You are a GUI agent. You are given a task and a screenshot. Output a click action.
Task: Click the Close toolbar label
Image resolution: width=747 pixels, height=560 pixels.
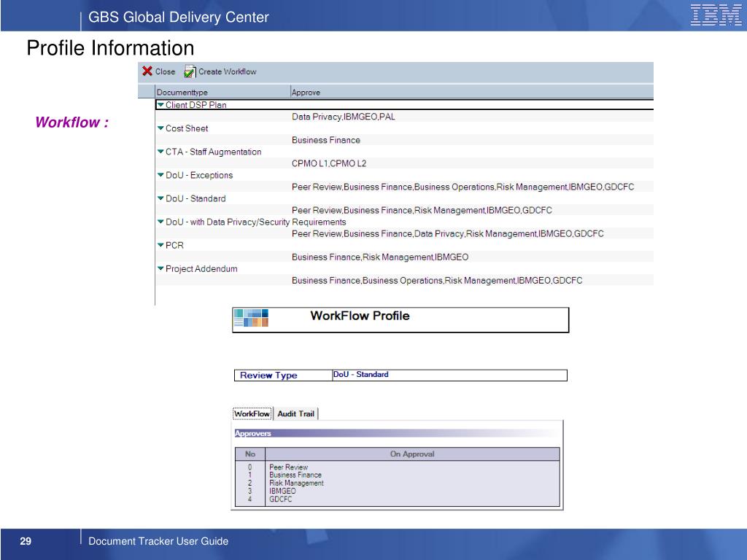pos(166,71)
